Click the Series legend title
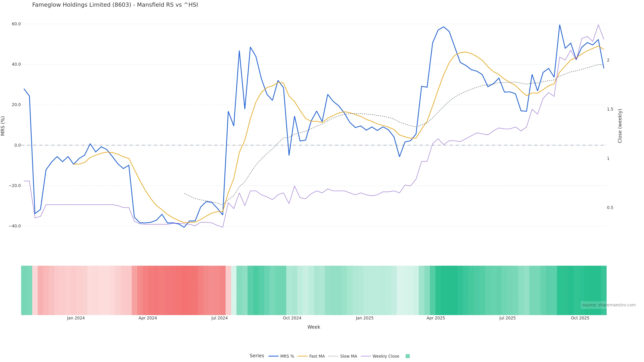This screenshot has height=362, width=644. click(257, 356)
